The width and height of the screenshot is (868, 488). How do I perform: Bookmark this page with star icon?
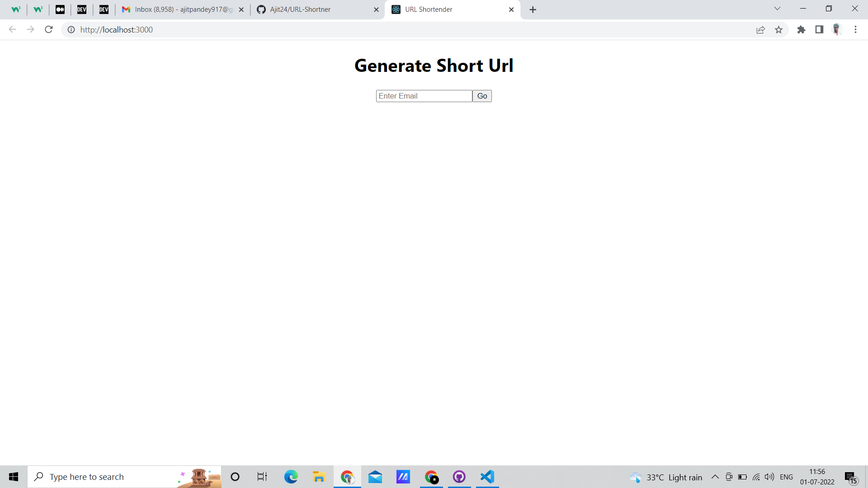pos(778,29)
